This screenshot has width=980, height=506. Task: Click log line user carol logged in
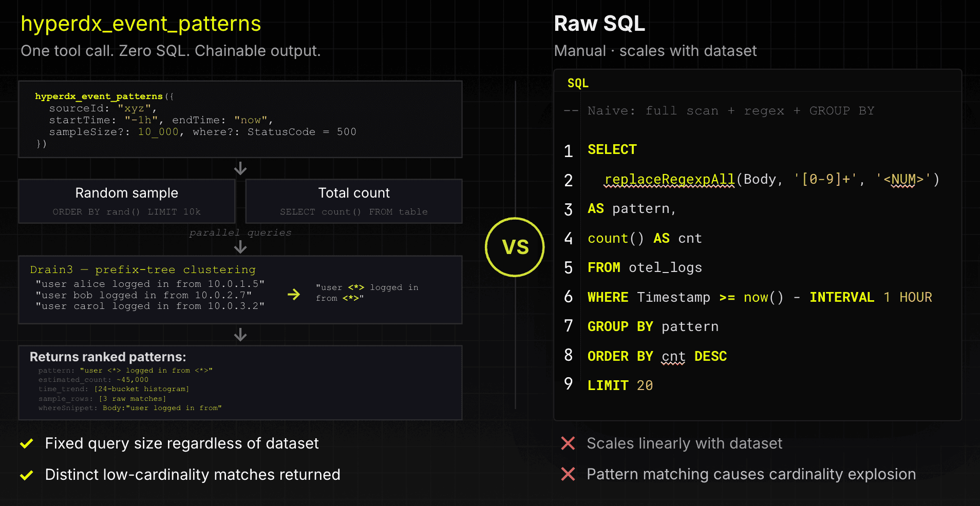click(x=150, y=306)
